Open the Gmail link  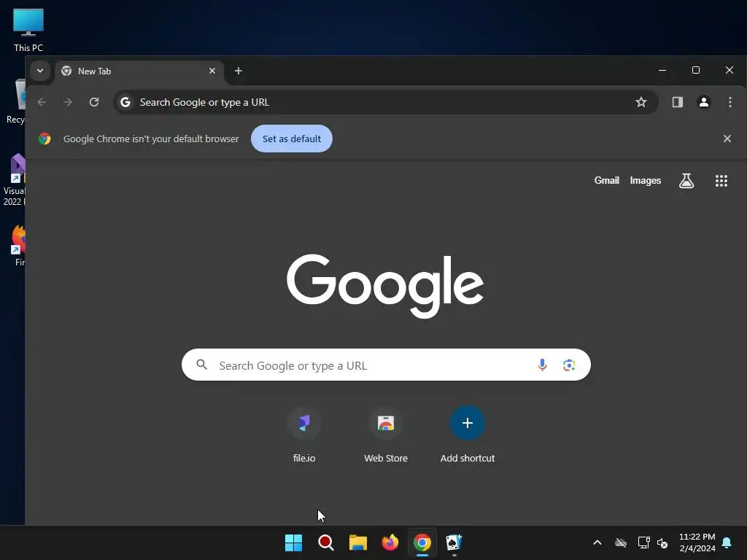pos(606,181)
